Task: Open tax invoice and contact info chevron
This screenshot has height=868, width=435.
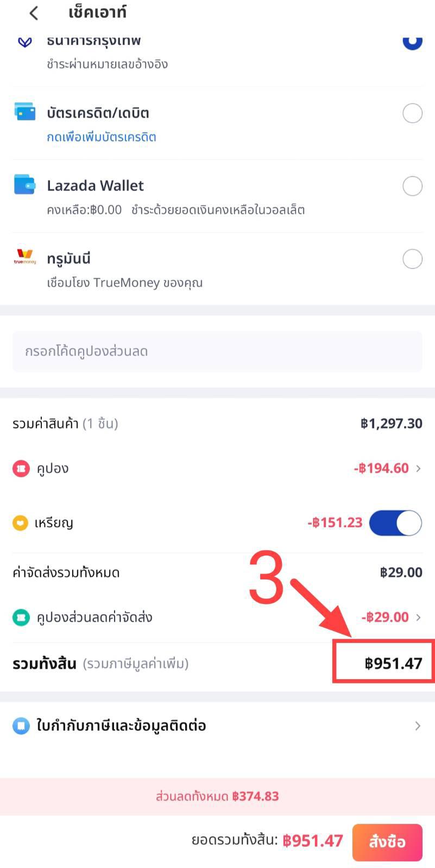Action: (x=418, y=726)
